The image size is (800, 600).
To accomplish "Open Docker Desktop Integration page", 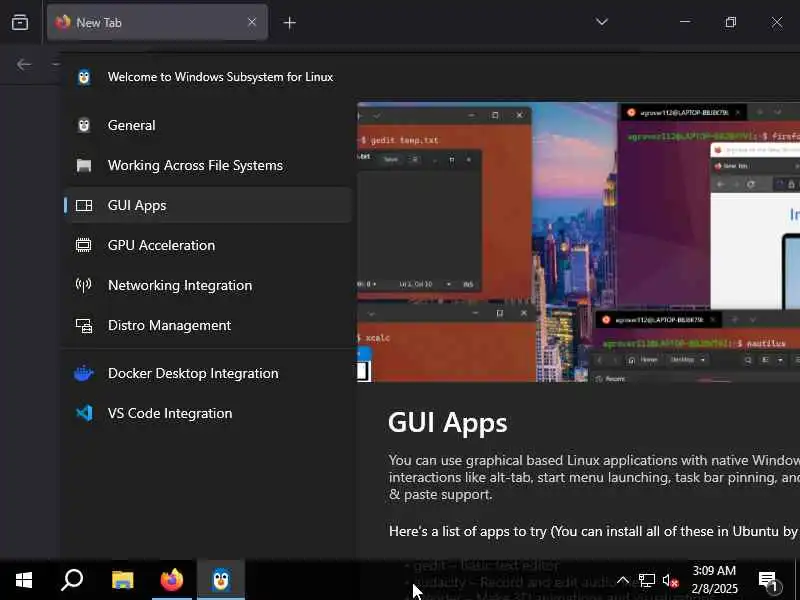I will pyautogui.click(x=208, y=373).
